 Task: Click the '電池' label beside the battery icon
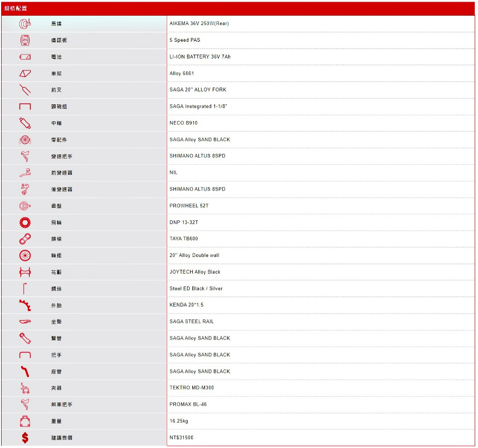[x=56, y=57]
